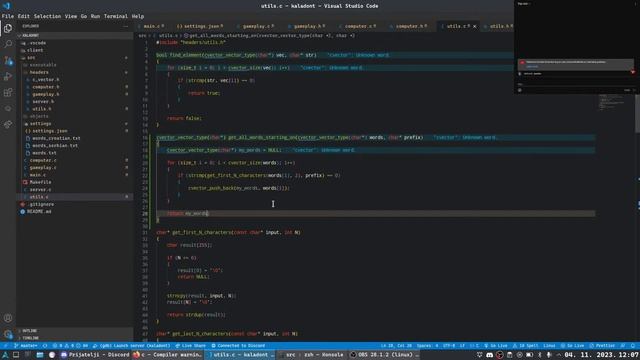
Task: Open Firefox Compiler warning taskbar entry
Action: (x=167, y=355)
